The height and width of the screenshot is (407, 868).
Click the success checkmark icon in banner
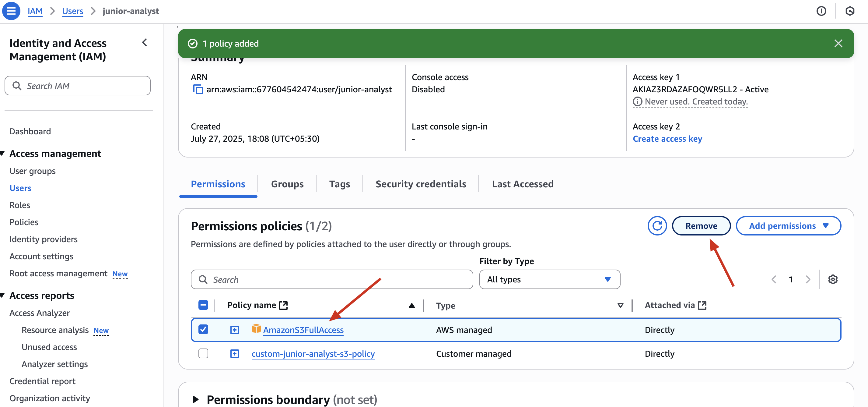point(192,44)
